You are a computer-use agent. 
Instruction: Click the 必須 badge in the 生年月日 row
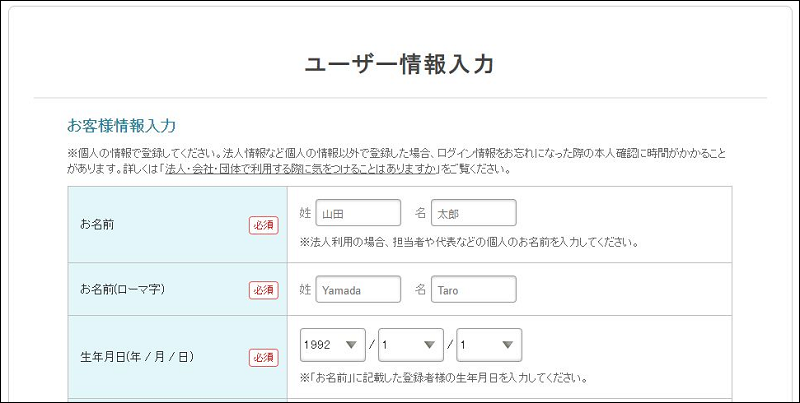click(x=264, y=357)
